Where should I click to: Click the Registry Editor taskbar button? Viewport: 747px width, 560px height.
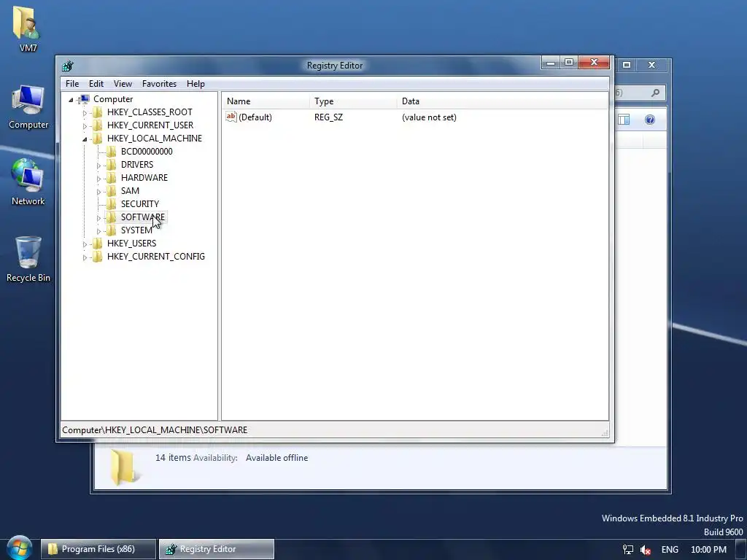click(216, 549)
